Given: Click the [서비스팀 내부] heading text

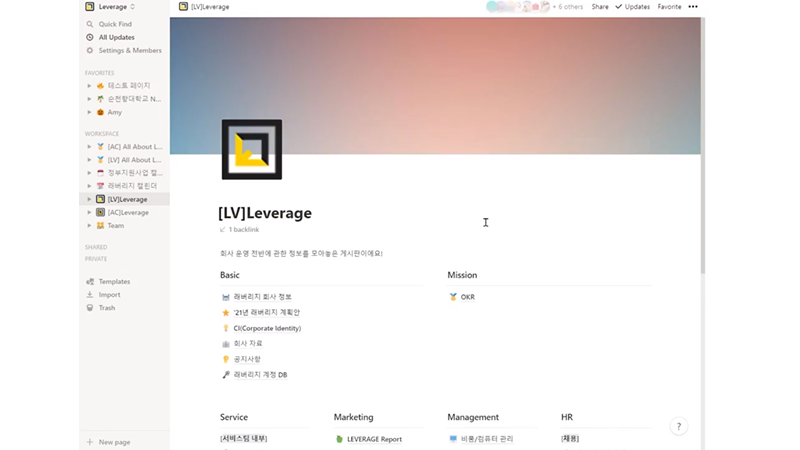Looking at the screenshot, I should [243, 439].
